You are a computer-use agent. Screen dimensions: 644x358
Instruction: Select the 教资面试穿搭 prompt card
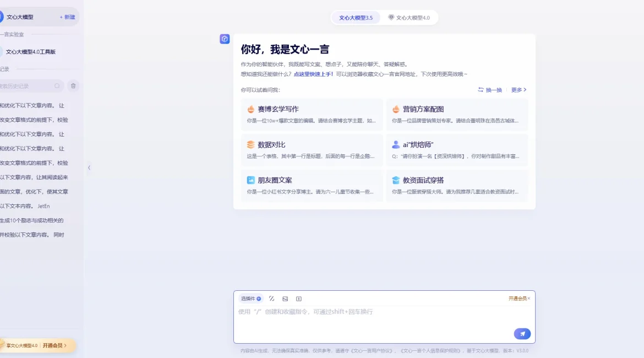click(x=457, y=186)
